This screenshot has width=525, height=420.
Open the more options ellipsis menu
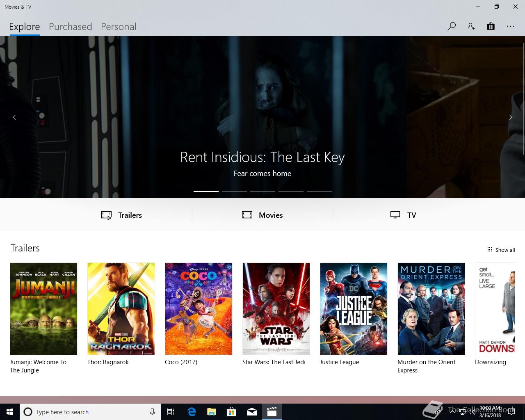[x=510, y=26]
